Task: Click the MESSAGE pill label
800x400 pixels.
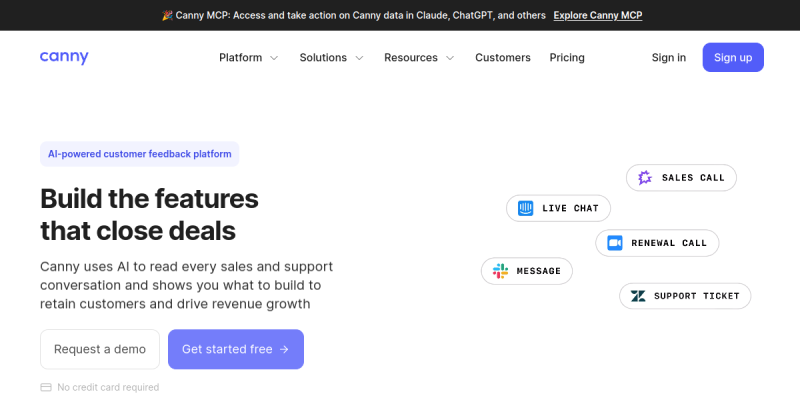Action: coord(538,271)
